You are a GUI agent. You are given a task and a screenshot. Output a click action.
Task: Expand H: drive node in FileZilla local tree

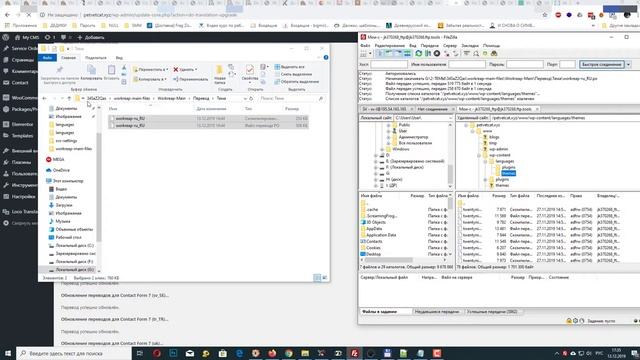[x=376, y=180]
